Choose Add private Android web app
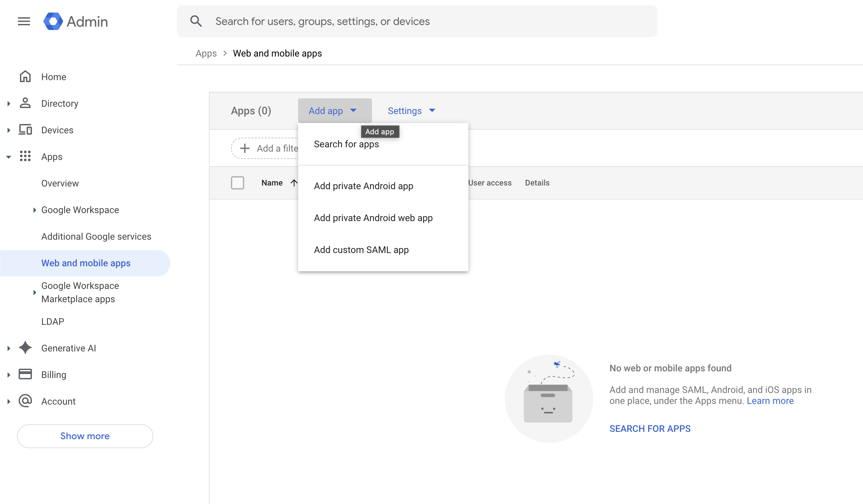The height and width of the screenshot is (504, 863). (x=383, y=218)
